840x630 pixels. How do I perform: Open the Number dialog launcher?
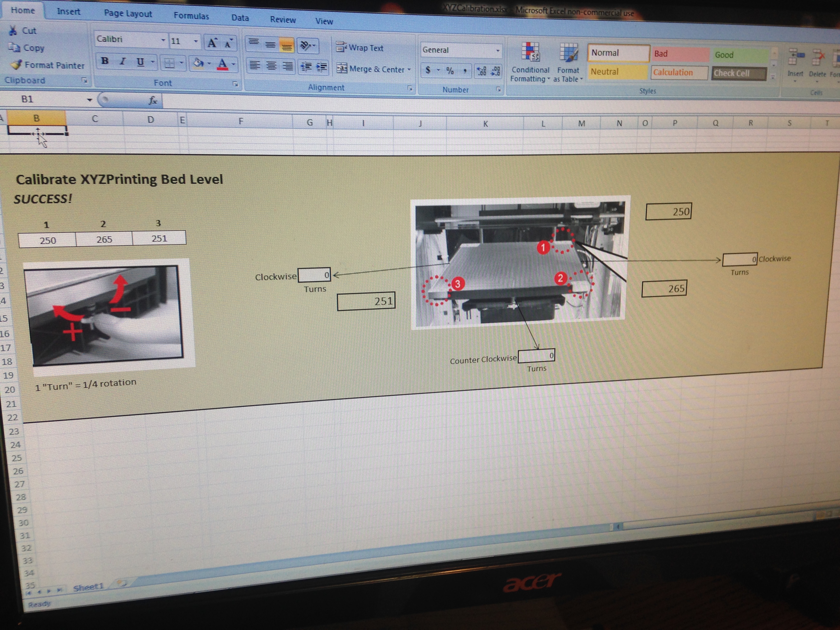coord(498,89)
